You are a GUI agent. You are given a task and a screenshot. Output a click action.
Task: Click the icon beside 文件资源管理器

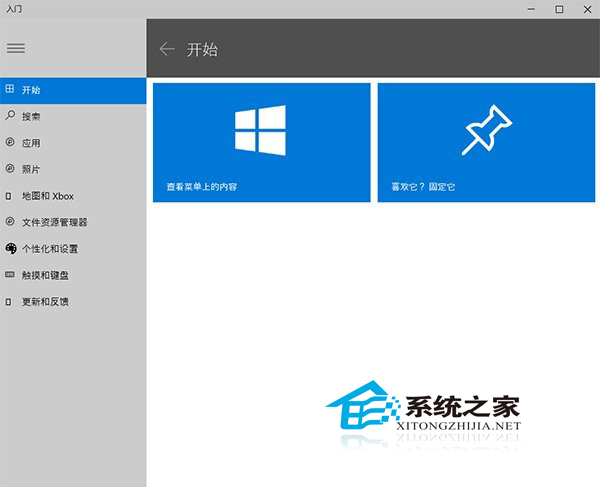point(10,221)
